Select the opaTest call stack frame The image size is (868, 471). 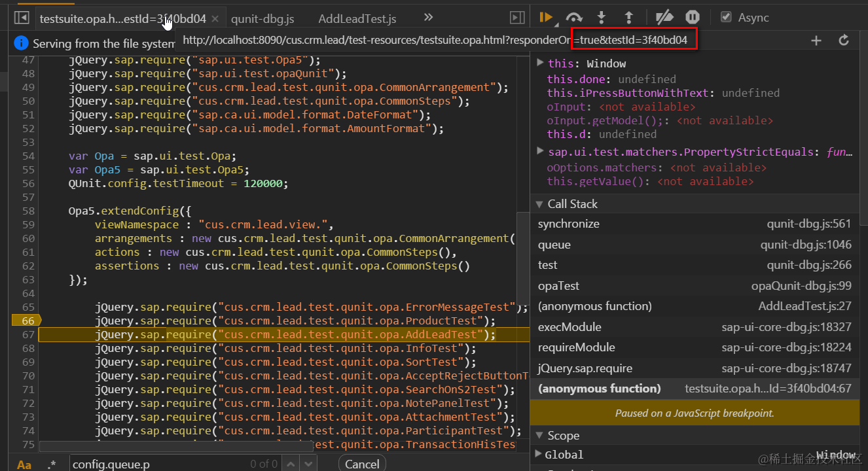pos(695,286)
